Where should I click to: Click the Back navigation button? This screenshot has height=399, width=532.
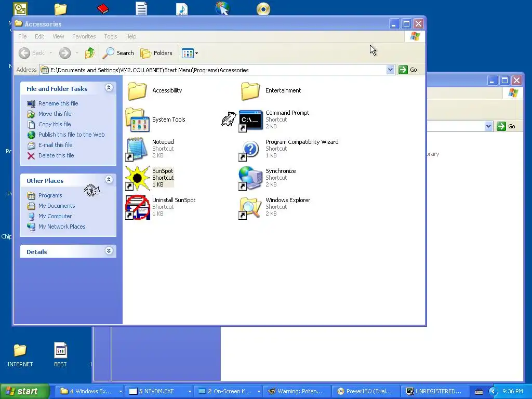pos(31,53)
